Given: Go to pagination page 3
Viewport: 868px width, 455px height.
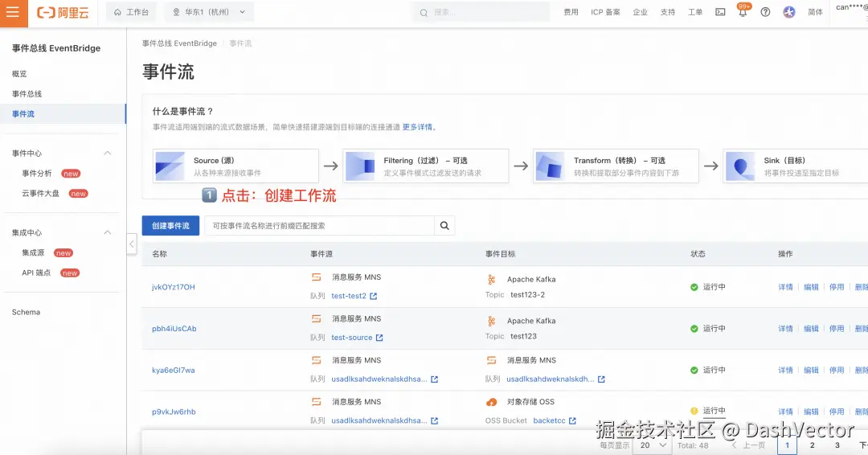Looking at the screenshot, I should point(837,445).
